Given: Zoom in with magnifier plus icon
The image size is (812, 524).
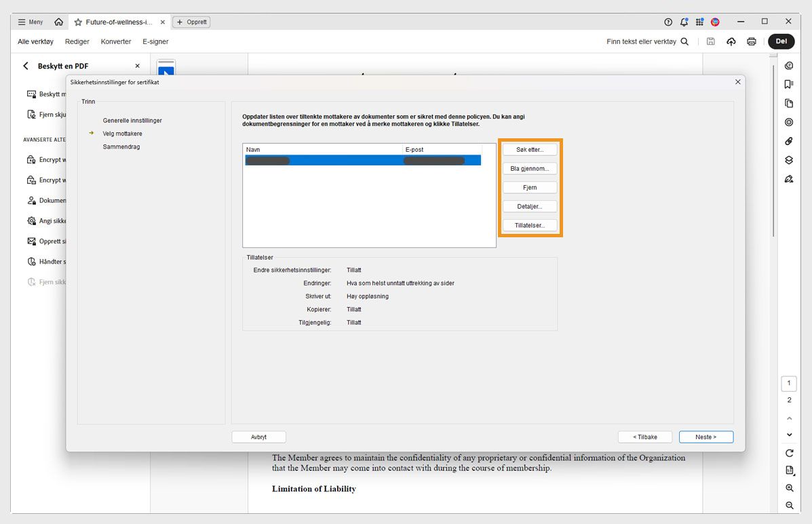Looking at the screenshot, I should pyautogui.click(x=789, y=488).
